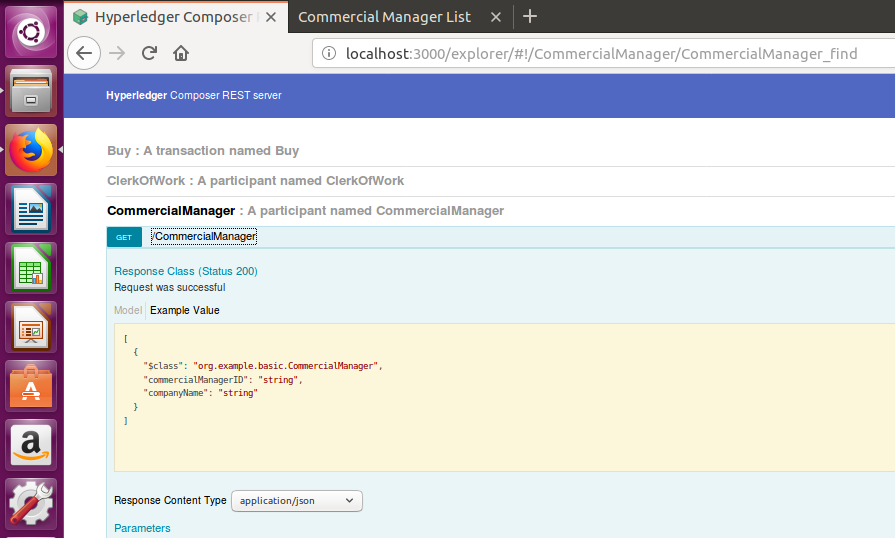Open Ubuntu Software store icon
895x538 pixels.
tap(31, 386)
